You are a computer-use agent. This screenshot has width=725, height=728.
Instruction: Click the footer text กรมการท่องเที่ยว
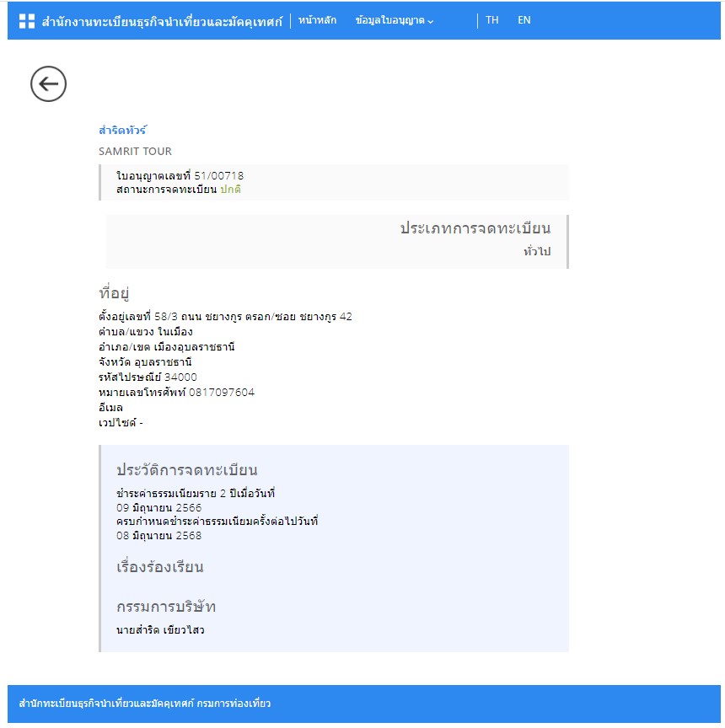click(234, 704)
